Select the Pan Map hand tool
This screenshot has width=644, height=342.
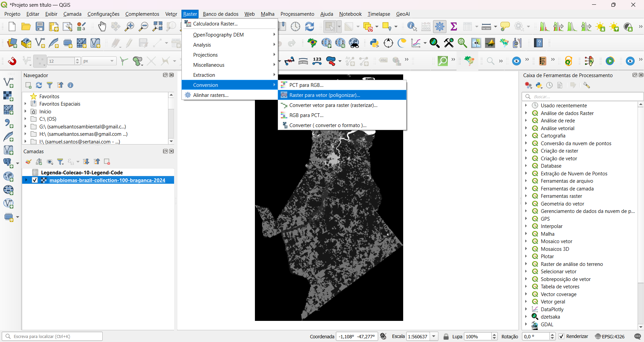102,26
